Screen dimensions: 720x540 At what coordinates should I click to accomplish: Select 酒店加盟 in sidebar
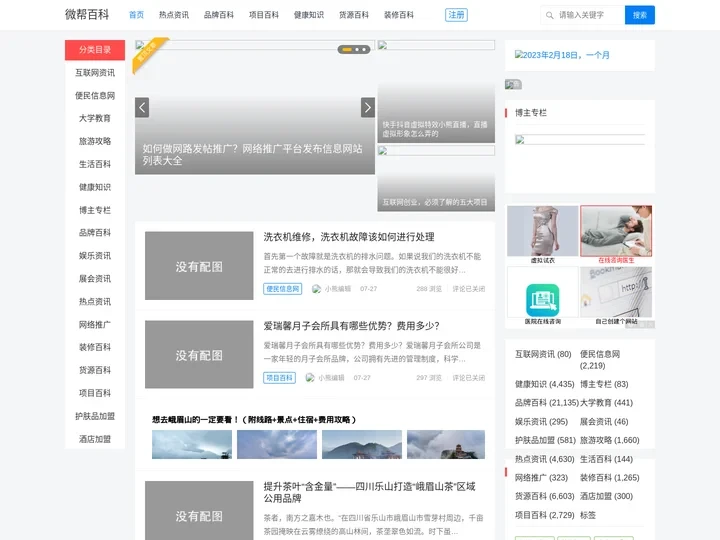point(95,439)
